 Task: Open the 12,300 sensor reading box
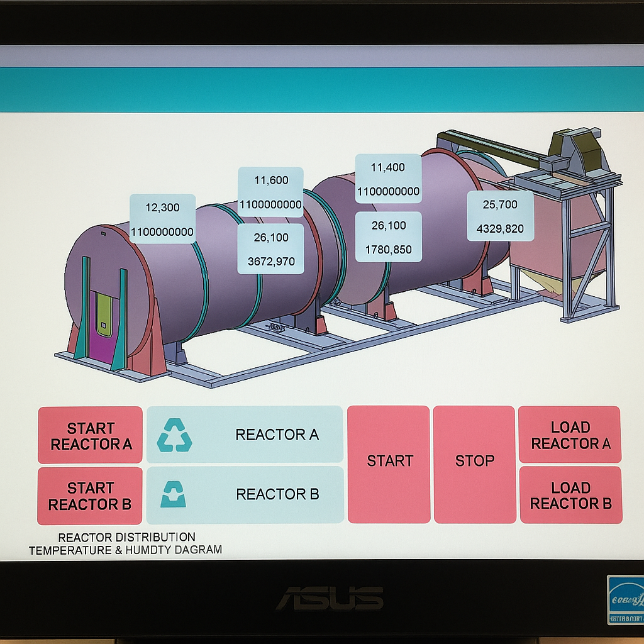[162, 219]
